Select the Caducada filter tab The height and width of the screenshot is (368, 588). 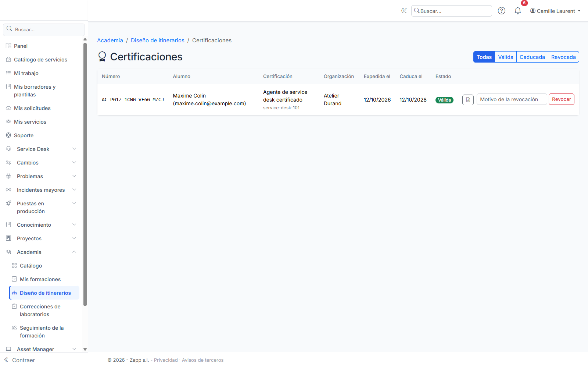[x=532, y=57]
